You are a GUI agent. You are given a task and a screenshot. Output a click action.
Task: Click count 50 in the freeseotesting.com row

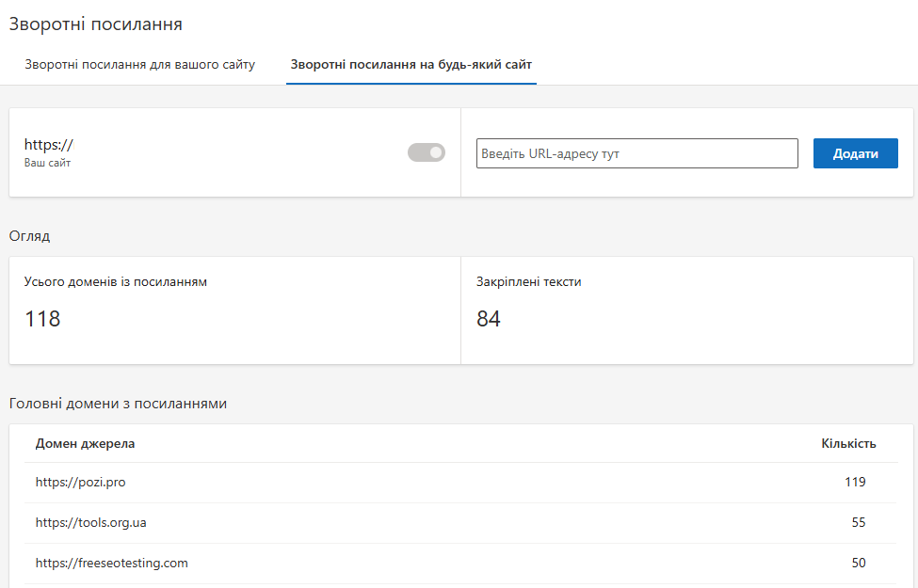pos(858,563)
